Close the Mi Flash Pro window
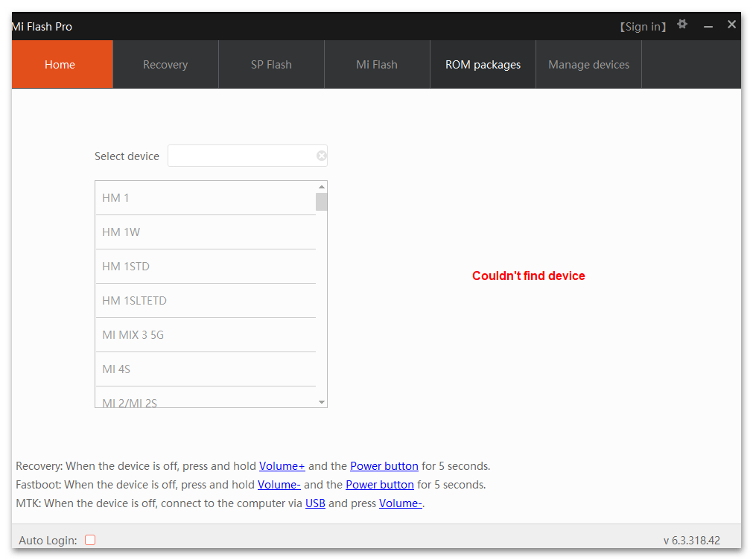The width and height of the screenshot is (753, 560). 731,24
